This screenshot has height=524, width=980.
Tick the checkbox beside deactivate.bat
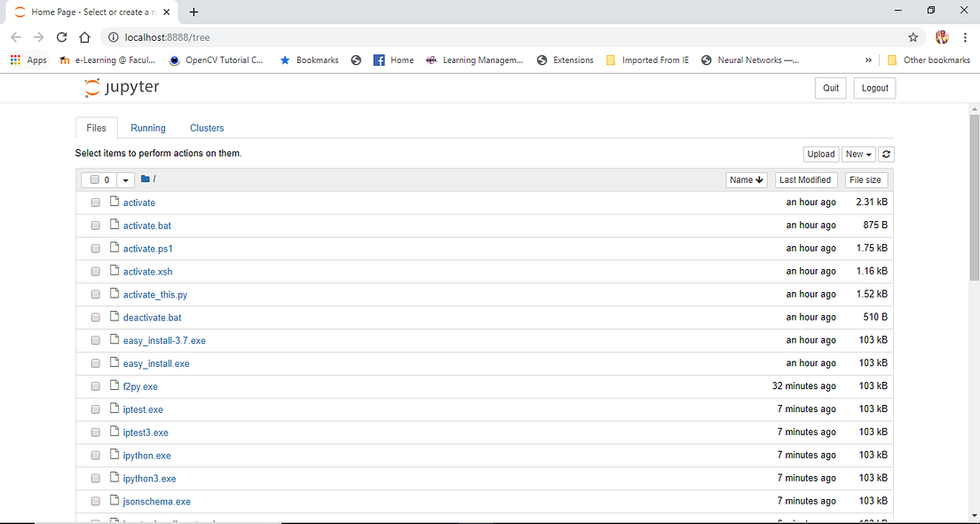95,316
